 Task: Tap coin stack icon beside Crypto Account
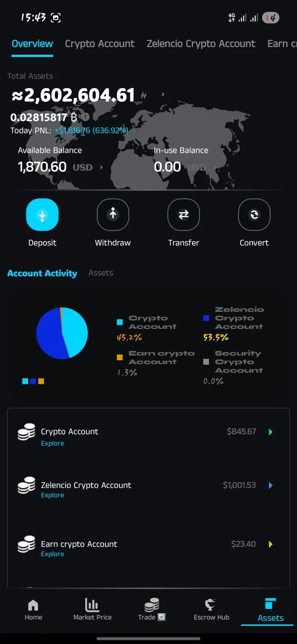[26, 432]
